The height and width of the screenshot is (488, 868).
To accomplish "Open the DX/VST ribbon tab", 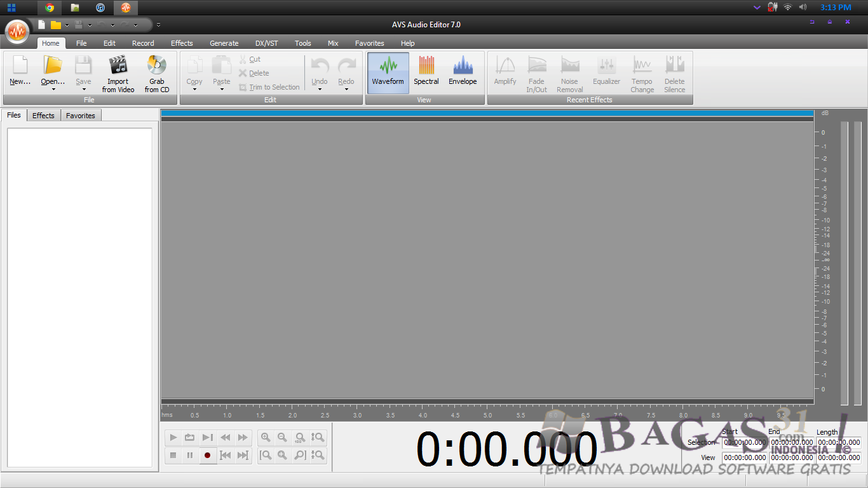I will click(x=267, y=43).
